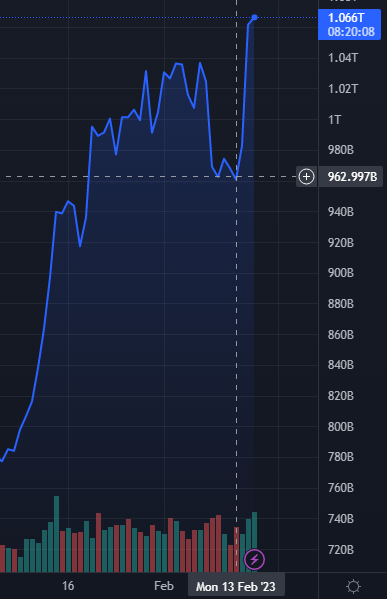Click the 880B price axis label
This screenshot has width=387, height=599.
tap(341, 304)
